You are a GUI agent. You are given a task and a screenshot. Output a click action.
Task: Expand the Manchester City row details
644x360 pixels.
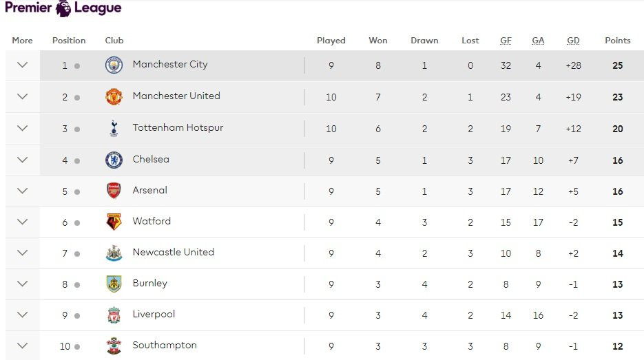pos(22,65)
